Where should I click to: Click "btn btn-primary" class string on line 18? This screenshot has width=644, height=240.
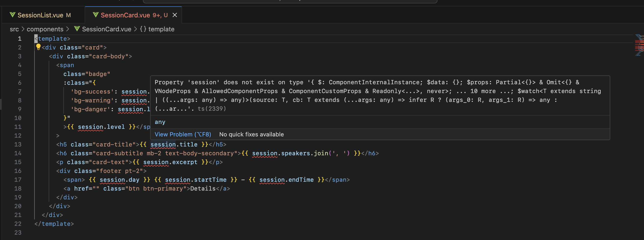(x=156, y=188)
